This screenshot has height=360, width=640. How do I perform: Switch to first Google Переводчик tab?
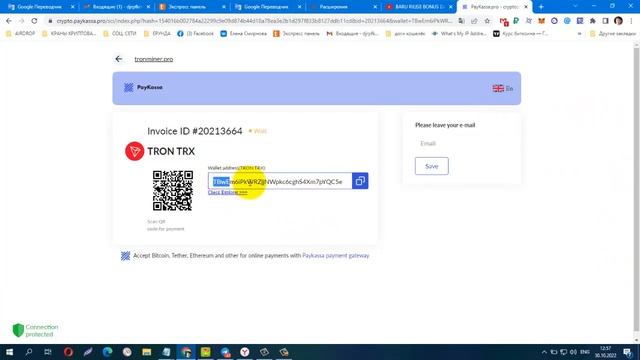click(40, 7)
